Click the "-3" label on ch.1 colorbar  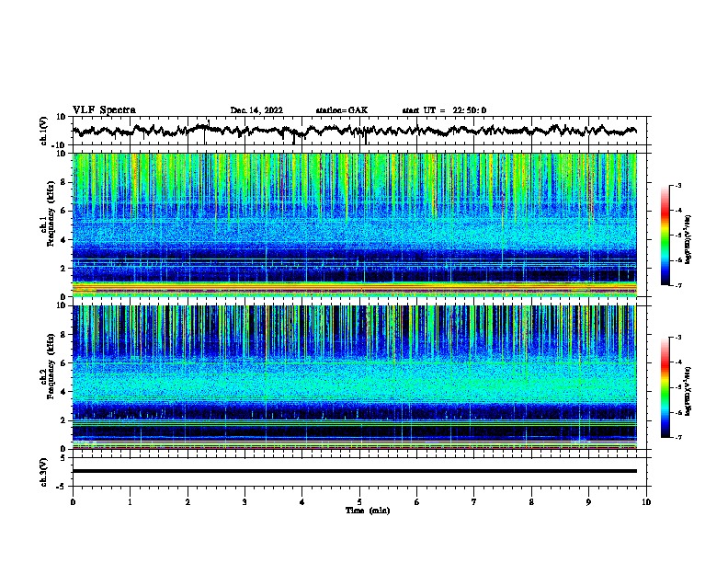(x=678, y=185)
